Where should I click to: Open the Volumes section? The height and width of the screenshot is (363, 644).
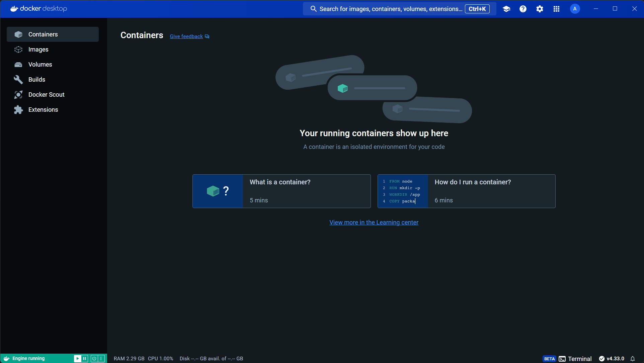tap(40, 65)
